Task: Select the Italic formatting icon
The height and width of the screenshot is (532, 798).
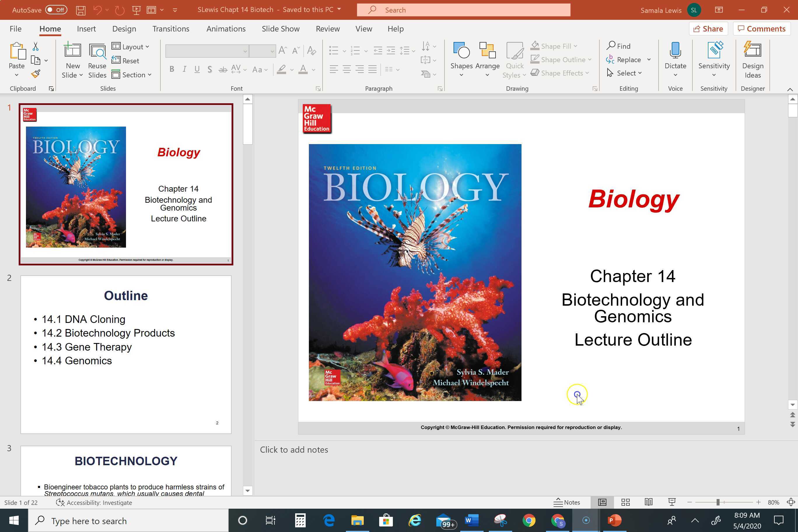Action: [185, 69]
